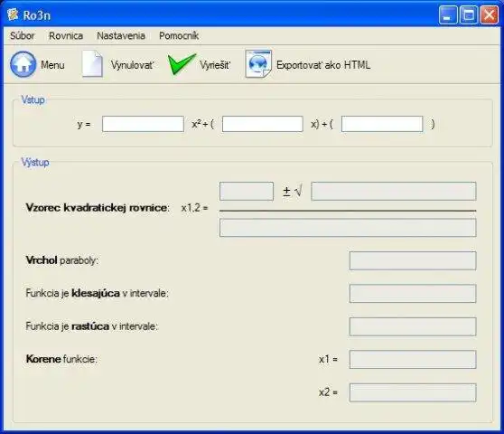Click the 'Vstup' group label

coord(33,100)
